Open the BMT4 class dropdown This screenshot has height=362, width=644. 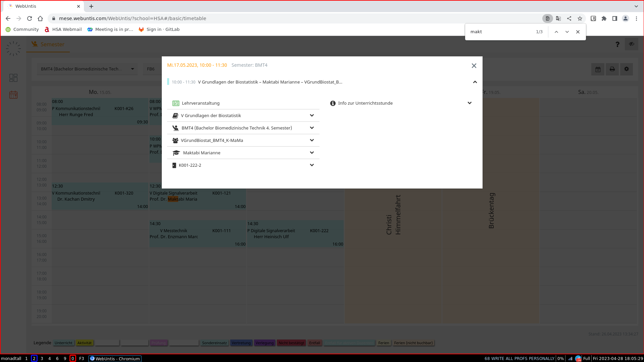click(87, 69)
